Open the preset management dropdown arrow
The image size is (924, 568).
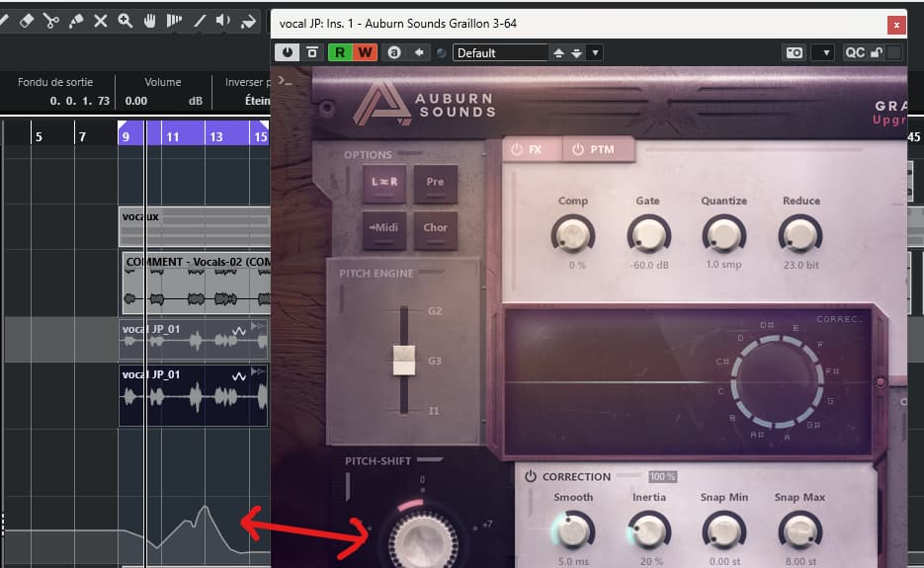tap(595, 52)
